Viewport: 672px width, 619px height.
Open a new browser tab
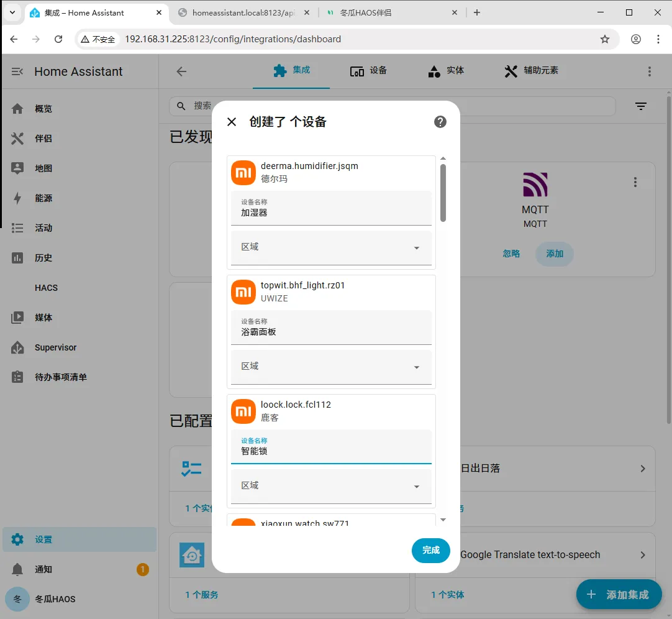pos(476,12)
